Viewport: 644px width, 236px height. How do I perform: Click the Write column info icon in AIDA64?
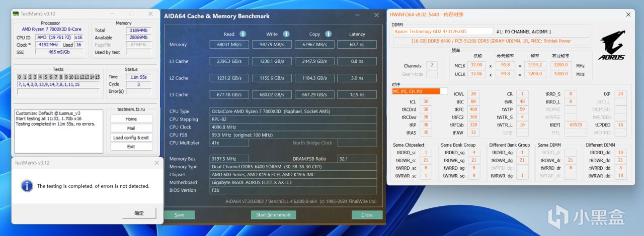tap(286, 34)
